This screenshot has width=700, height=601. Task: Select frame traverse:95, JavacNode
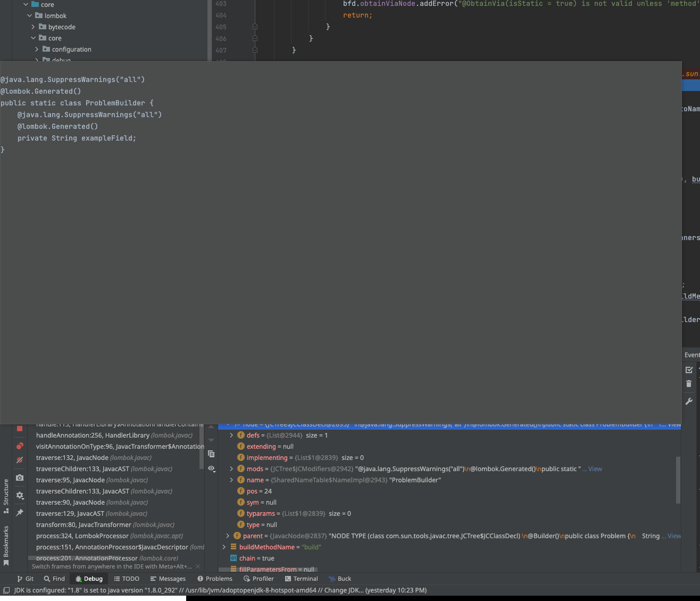(92, 480)
